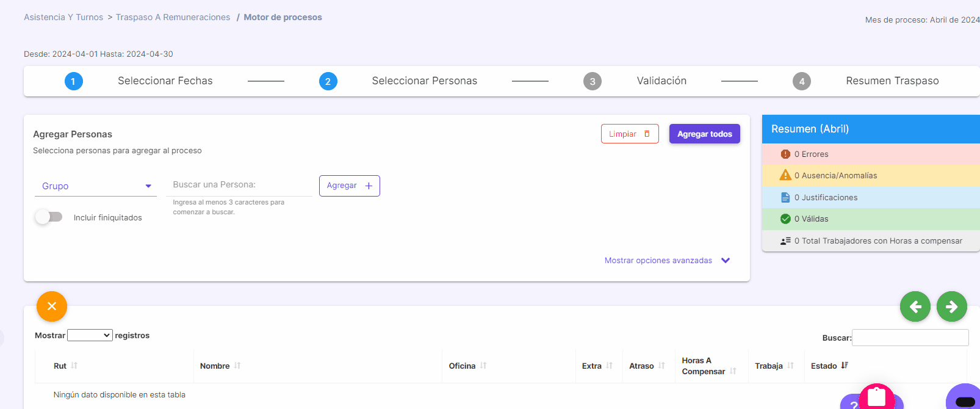Click the orange X cancel round button
This screenshot has height=409, width=980.
coord(52,306)
